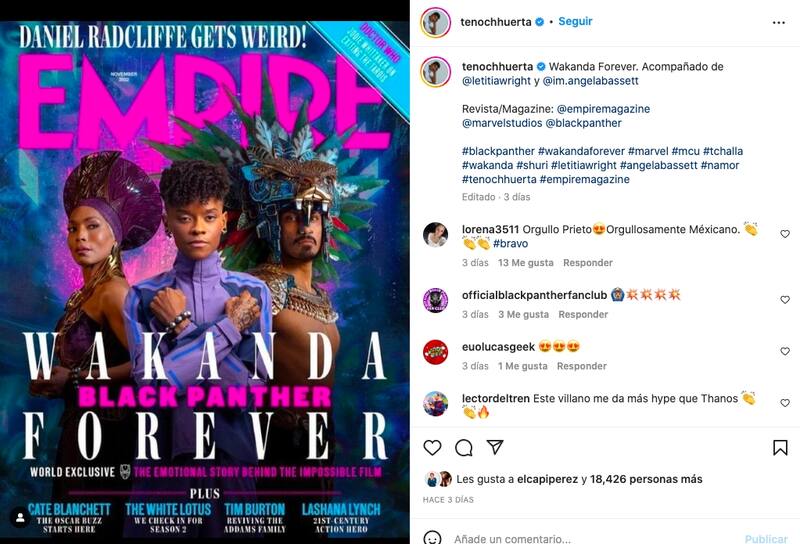The width and height of the screenshot is (800, 544).
Task: Like lectordeltren's comment heart
Action: coord(785,403)
